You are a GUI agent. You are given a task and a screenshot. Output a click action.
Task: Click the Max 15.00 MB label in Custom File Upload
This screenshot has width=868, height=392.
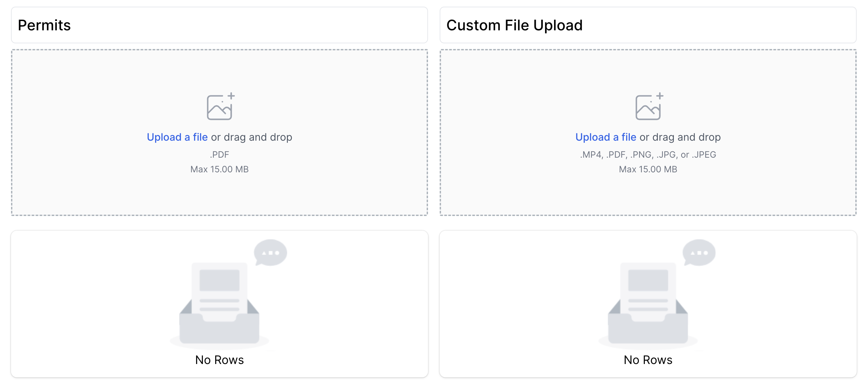click(647, 169)
